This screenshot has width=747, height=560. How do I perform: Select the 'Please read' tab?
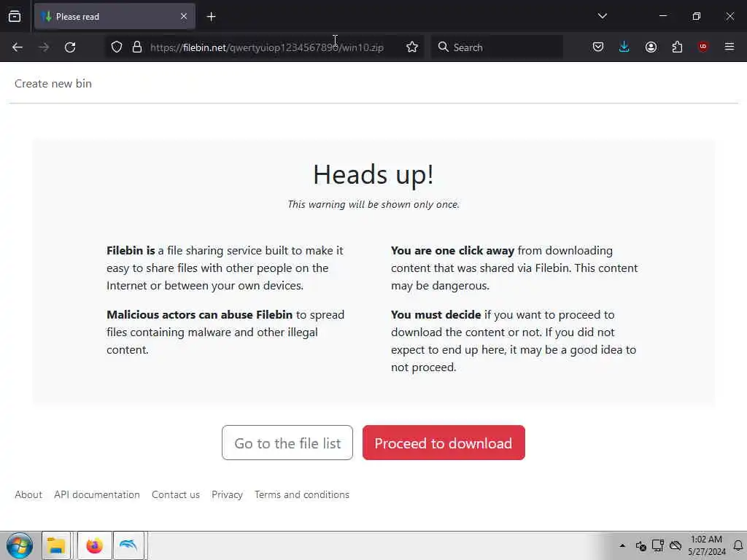pos(115,17)
